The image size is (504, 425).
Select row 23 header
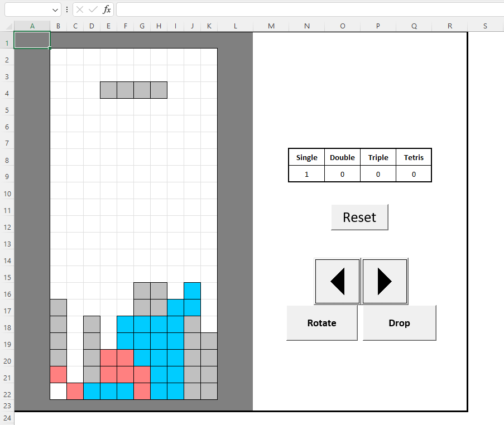7,405
